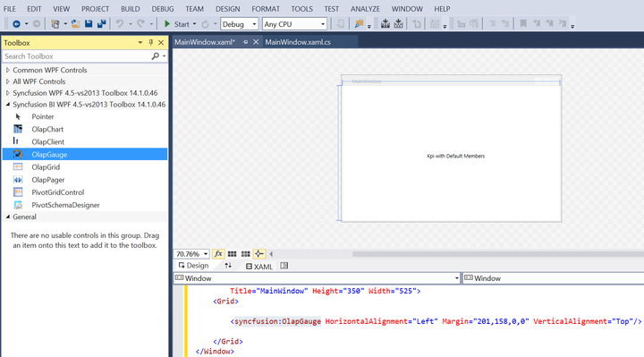Open the WINDOW menu
This screenshot has height=357, width=644.
[x=407, y=9]
